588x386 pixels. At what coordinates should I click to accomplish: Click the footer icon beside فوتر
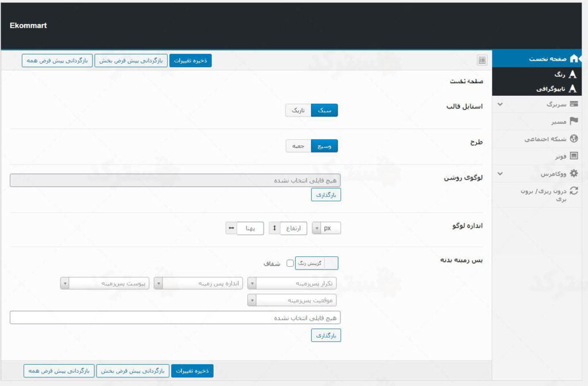pyautogui.click(x=573, y=155)
